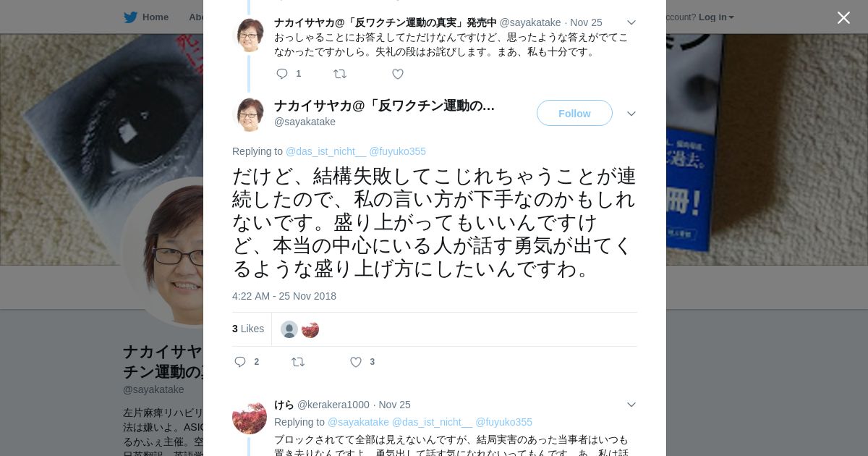This screenshot has width=868, height=456.
Task: Open the 3 Likes list
Action: [x=248, y=329]
